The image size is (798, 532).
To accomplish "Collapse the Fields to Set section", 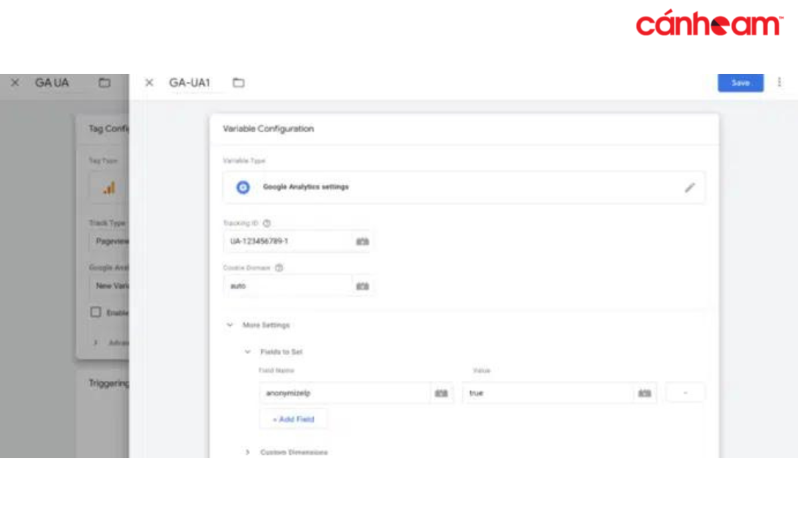I will (247, 351).
